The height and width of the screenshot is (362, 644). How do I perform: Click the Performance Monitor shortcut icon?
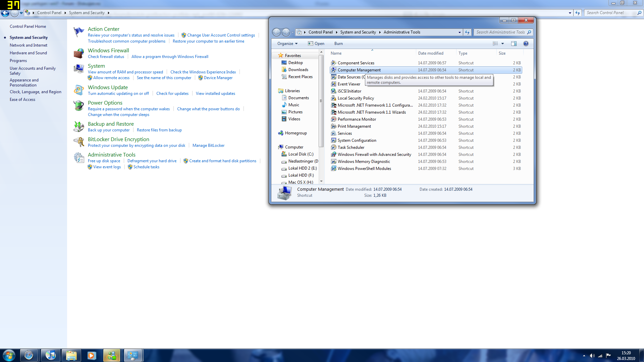[333, 119]
